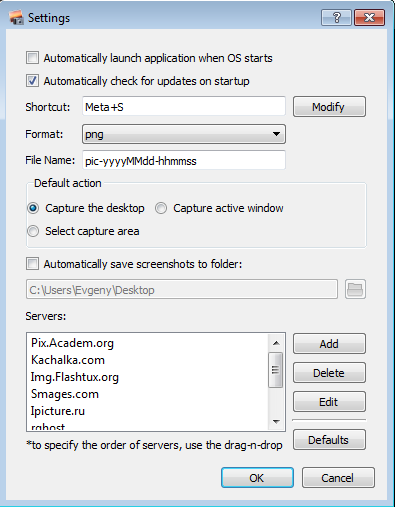
Task: Click the server list scroll down arrow
Action: point(276,422)
